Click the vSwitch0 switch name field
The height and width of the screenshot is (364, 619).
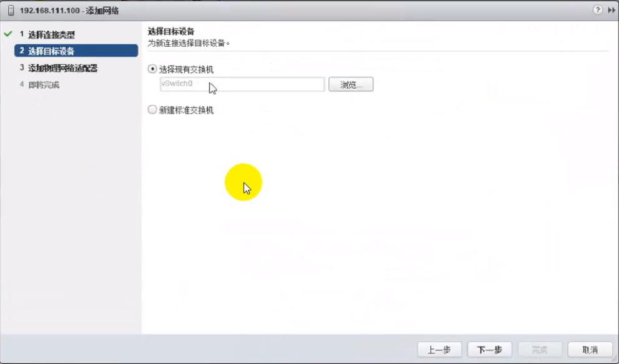[242, 84]
